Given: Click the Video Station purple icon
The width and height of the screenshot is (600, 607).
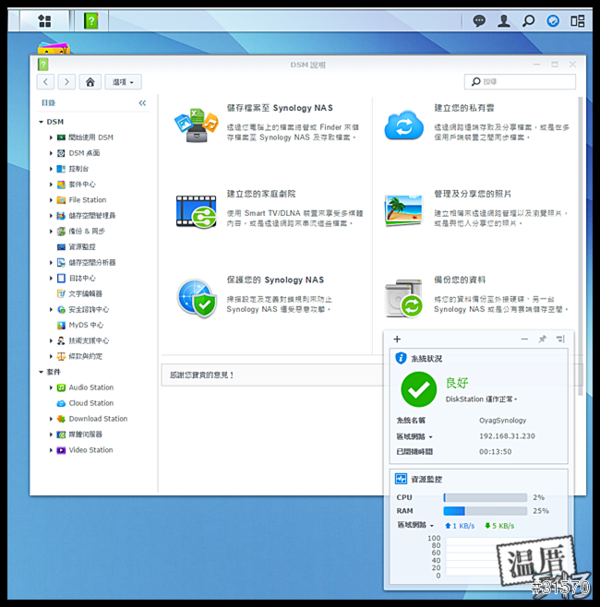Looking at the screenshot, I should point(61,450).
